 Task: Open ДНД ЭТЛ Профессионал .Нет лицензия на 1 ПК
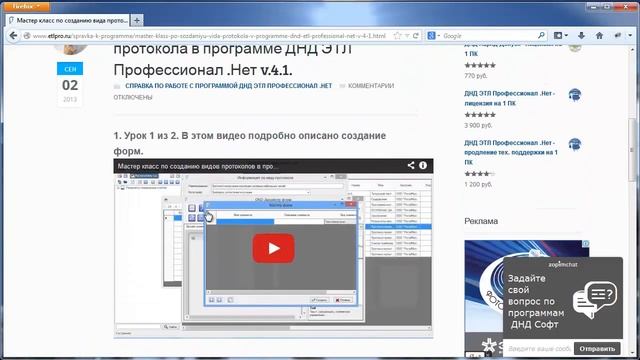click(x=509, y=98)
